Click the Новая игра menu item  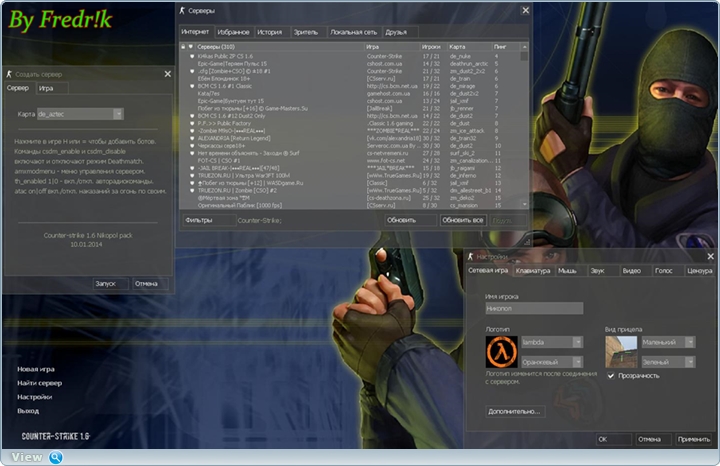[36, 369]
